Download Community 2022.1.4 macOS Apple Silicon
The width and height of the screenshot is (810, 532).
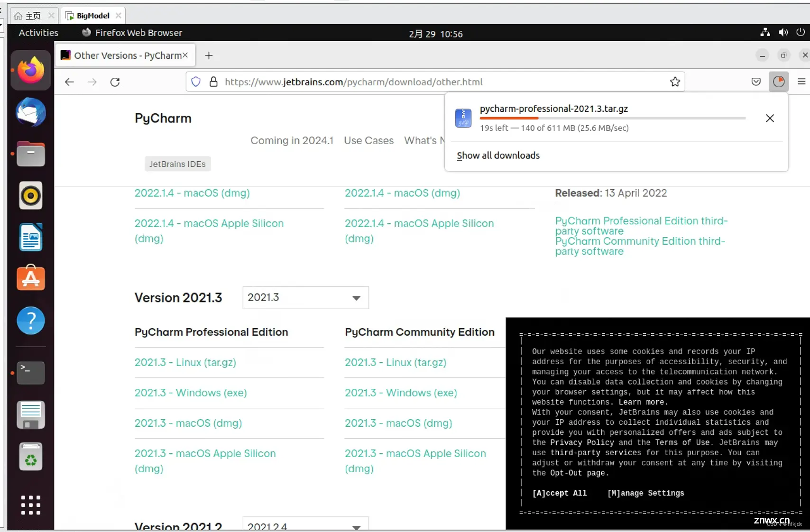419,231
